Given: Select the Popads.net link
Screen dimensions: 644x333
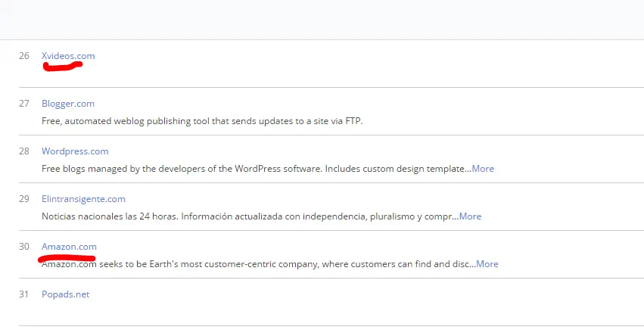Looking at the screenshot, I should click(x=65, y=294).
